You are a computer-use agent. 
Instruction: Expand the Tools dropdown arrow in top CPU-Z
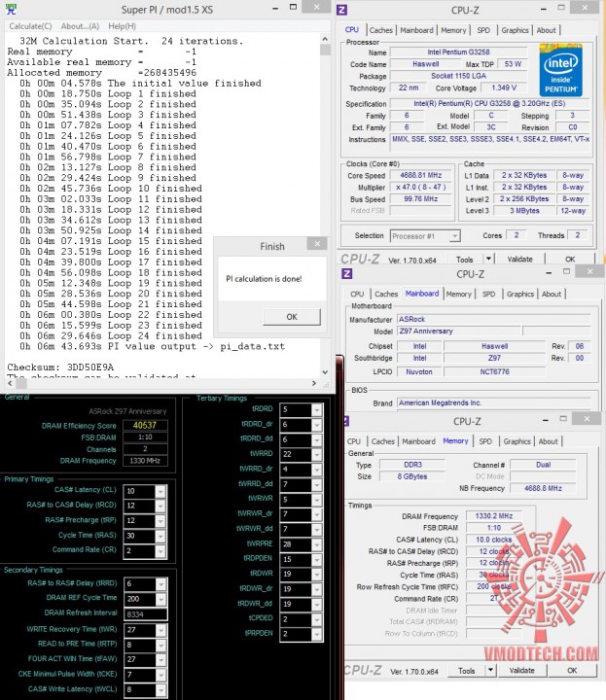coord(488,259)
